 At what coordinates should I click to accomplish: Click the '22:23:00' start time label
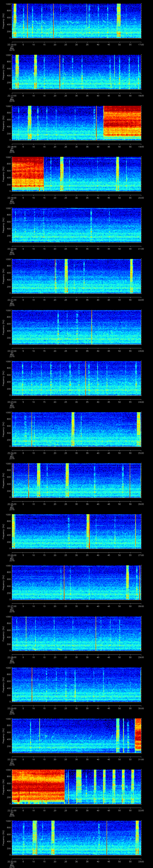(x=12, y=402)
